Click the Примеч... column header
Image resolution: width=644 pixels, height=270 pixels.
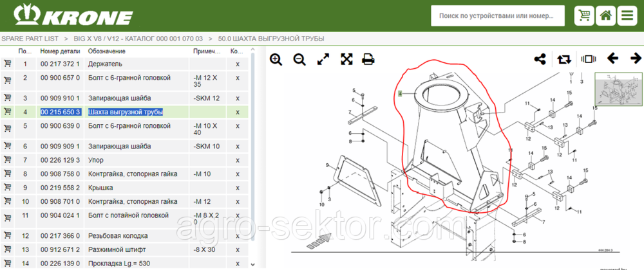point(208,51)
